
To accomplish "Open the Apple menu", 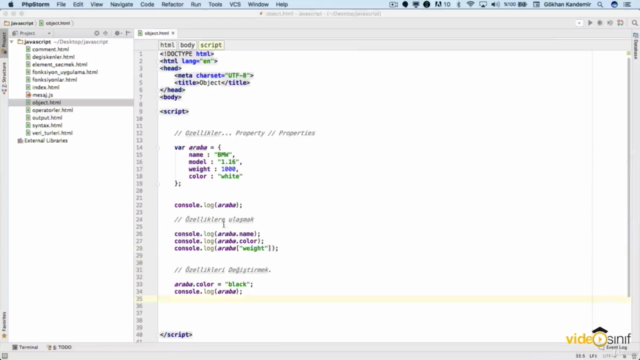I will (11, 4).
